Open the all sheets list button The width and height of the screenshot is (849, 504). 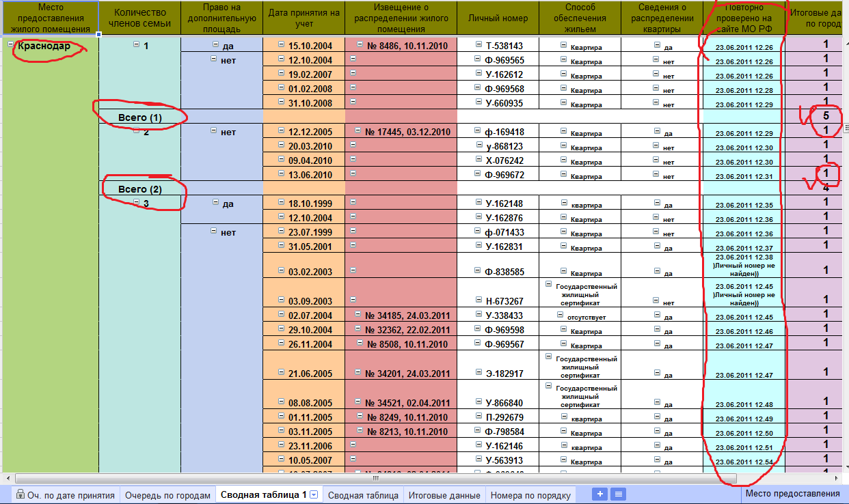click(618, 494)
